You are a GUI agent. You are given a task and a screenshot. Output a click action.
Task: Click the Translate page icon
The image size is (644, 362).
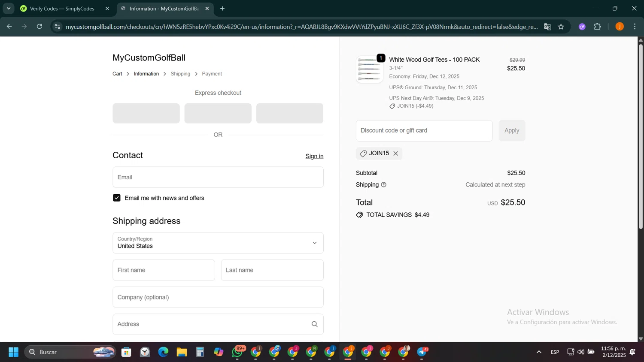pyautogui.click(x=547, y=27)
